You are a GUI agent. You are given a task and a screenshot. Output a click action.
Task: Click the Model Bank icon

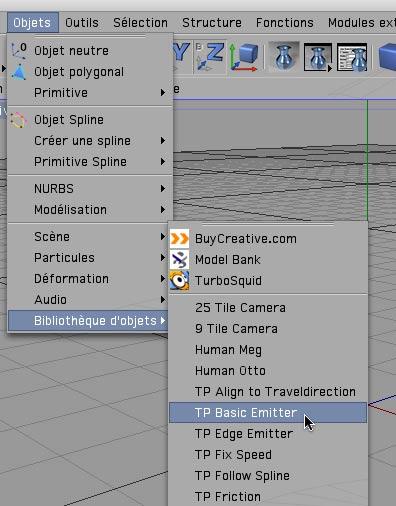[x=179, y=260]
